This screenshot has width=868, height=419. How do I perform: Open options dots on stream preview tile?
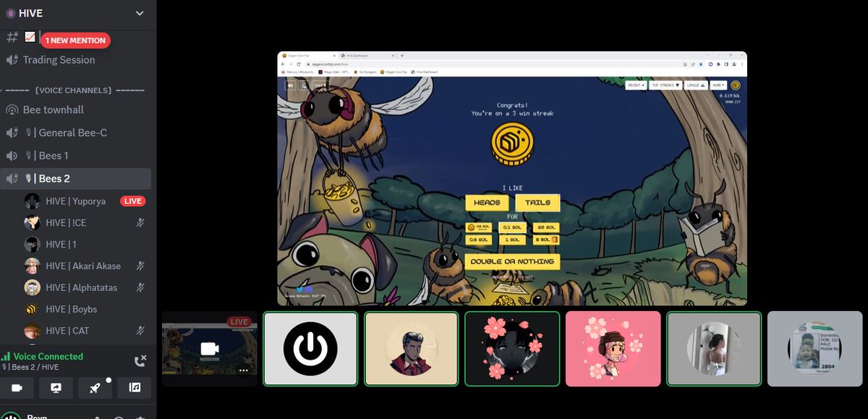coord(244,371)
